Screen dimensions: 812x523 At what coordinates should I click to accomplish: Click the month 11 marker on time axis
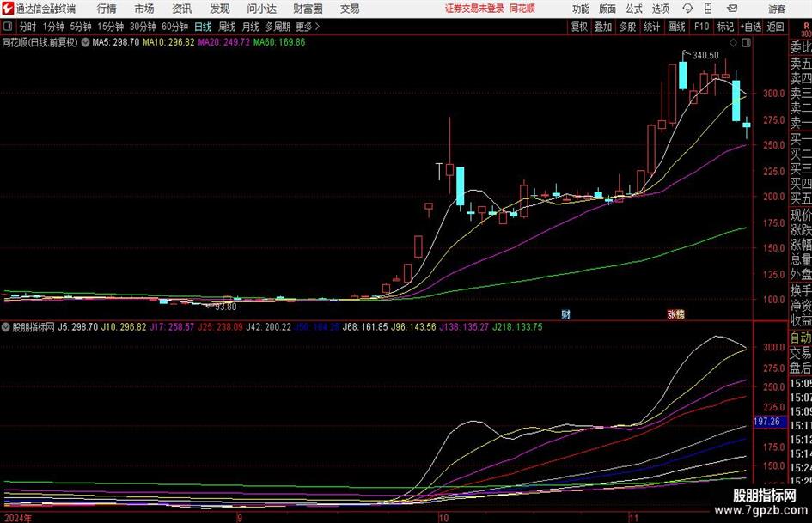coord(633,518)
